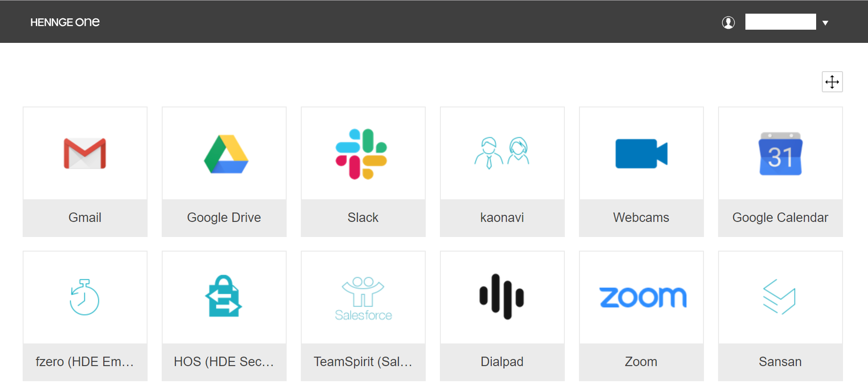The width and height of the screenshot is (868, 392).
Task: Click the Dialpad text label
Action: (x=502, y=362)
